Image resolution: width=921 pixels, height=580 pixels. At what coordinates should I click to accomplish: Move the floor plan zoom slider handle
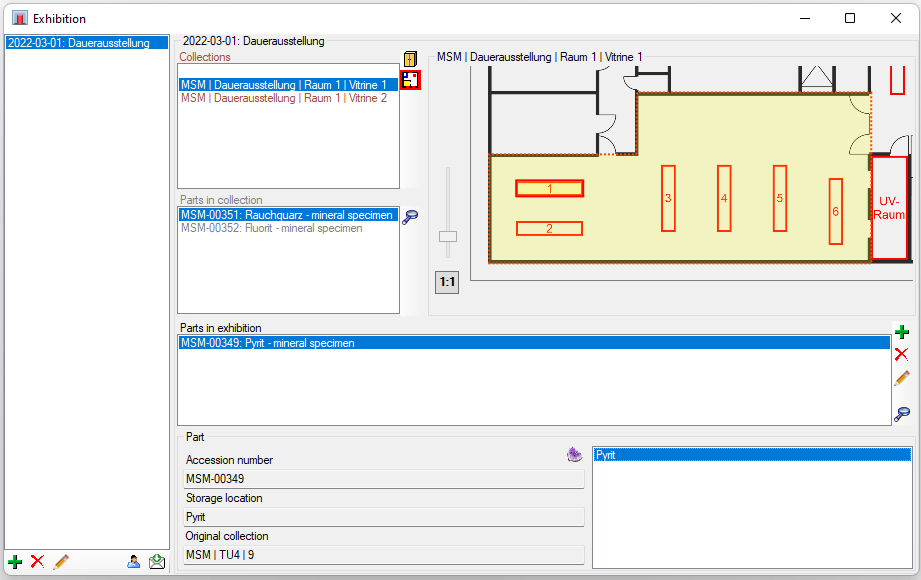[448, 236]
